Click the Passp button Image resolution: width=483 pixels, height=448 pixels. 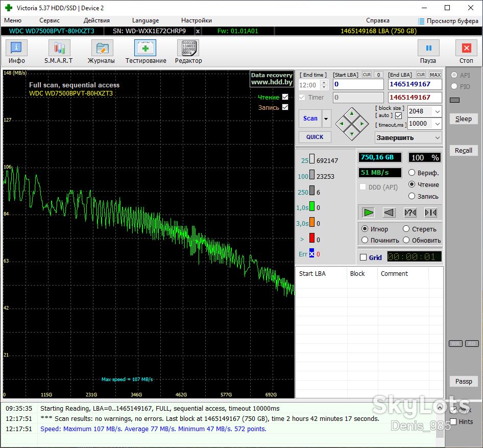pos(463,382)
